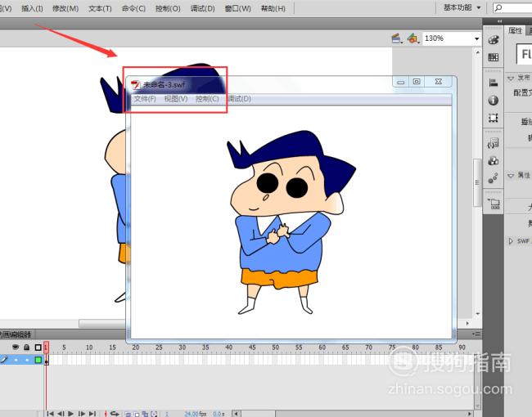Step forward one frame
The image size is (532, 417).
(x=82, y=414)
